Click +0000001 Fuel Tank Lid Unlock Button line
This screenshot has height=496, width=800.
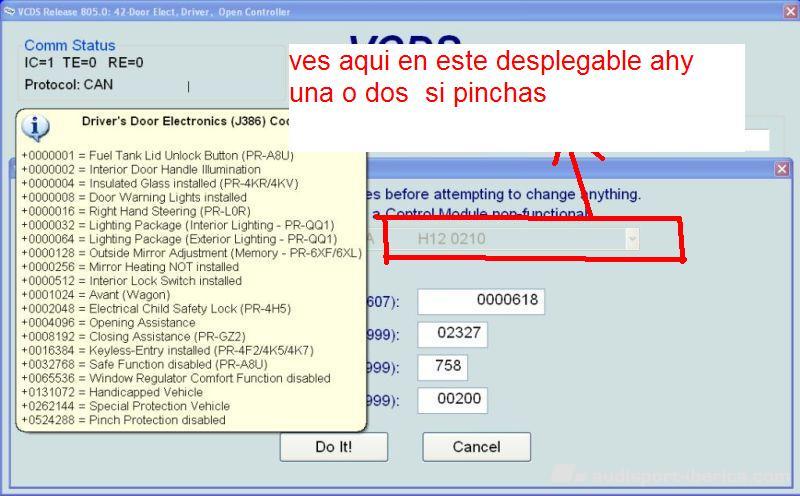[x=158, y=156]
